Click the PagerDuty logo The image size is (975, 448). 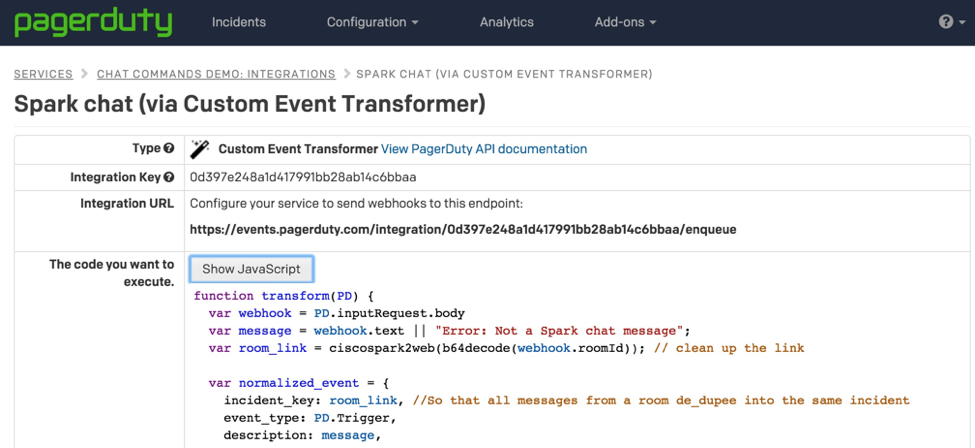point(93,22)
